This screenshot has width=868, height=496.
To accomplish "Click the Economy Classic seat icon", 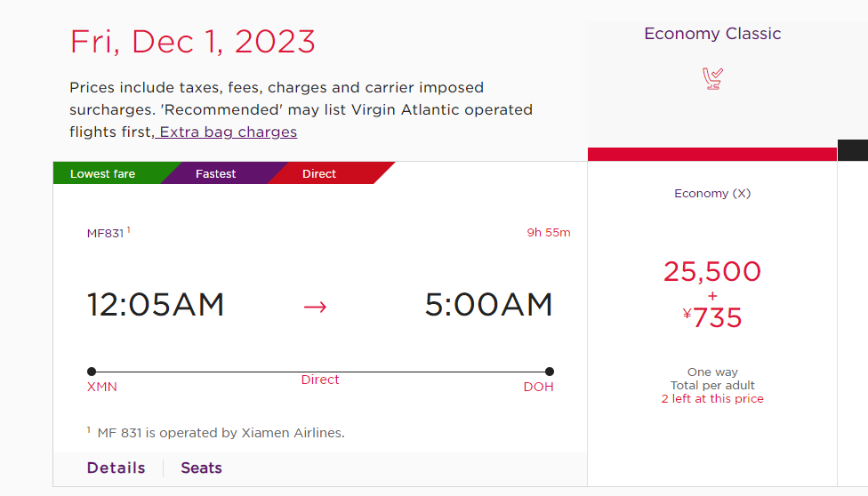I will [712, 78].
